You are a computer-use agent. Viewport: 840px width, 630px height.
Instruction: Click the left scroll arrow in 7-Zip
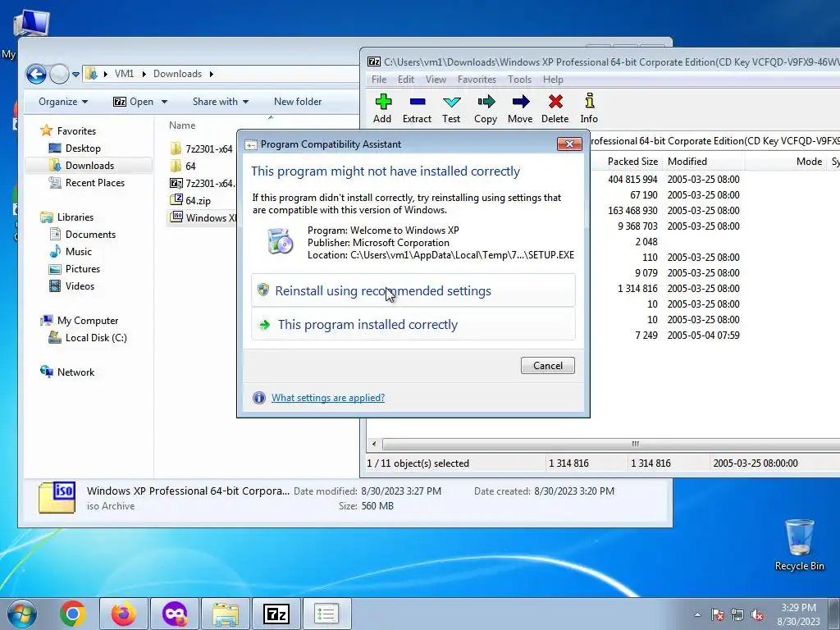[x=374, y=444]
